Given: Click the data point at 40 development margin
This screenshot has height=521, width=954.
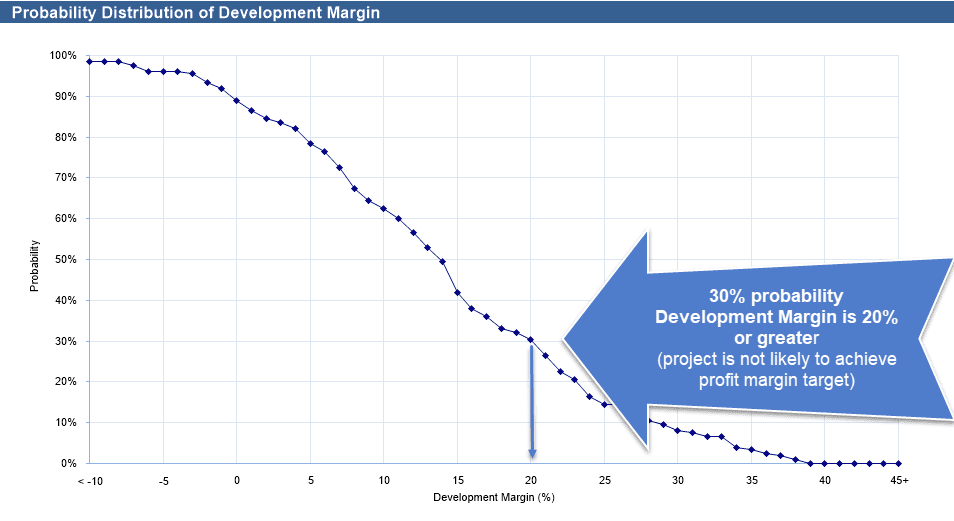Looking at the screenshot, I should tap(825, 463).
